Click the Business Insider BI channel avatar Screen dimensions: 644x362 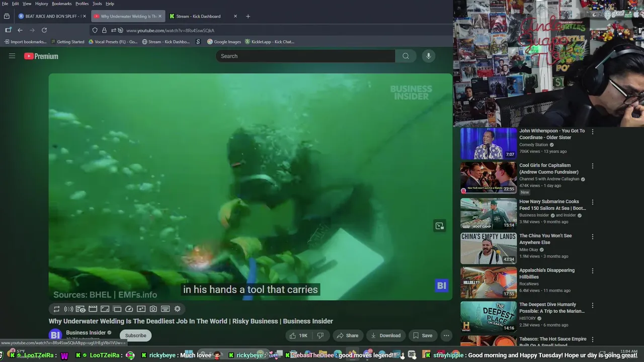point(55,335)
